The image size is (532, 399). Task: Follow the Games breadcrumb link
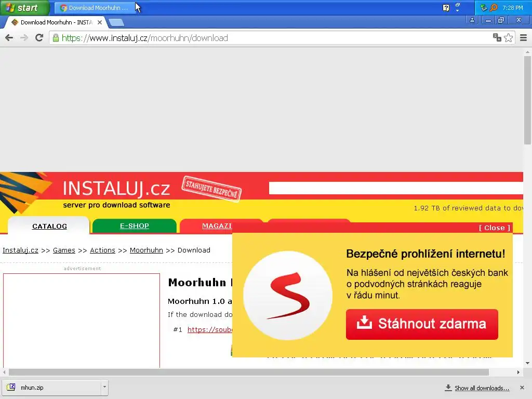pos(64,250)
